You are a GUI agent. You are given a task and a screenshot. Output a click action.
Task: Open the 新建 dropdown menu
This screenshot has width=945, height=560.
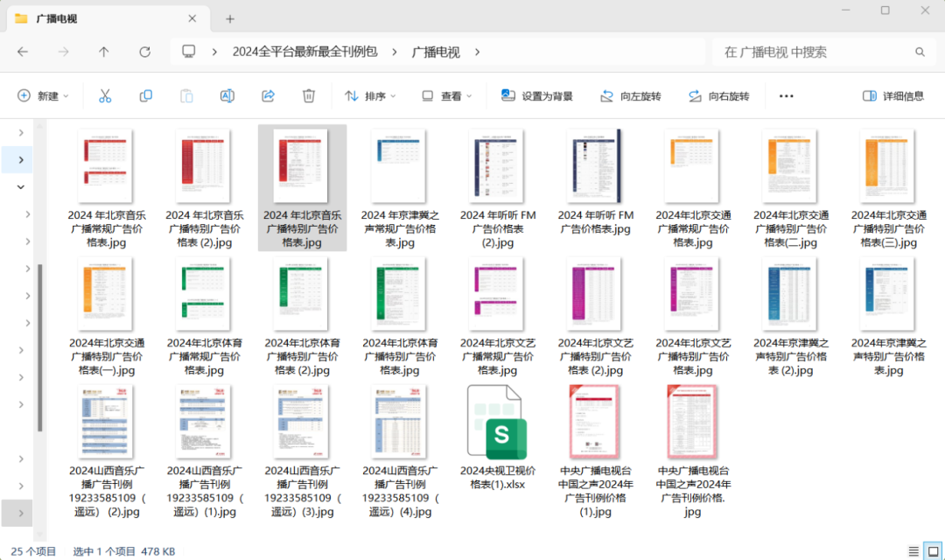point(43,96)
